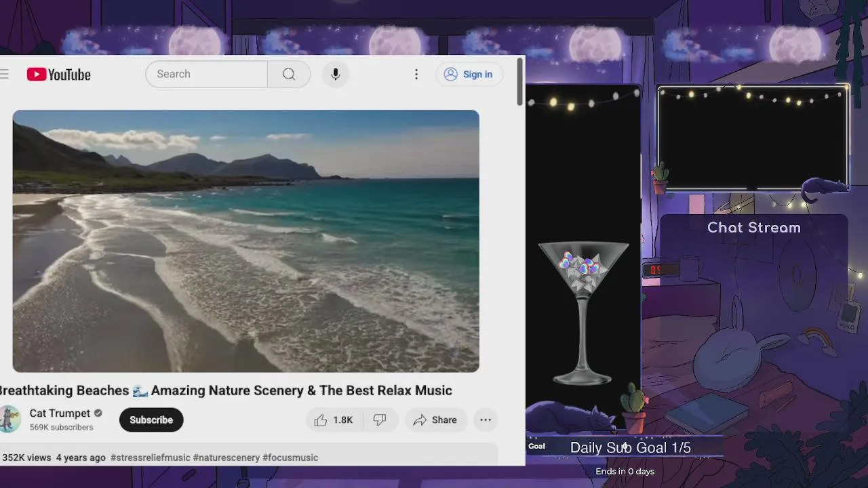This screenshot has width=868, height=488.
Task: Run search with magnifying glass button
Action: pyautogui.click(x=289, y=74)
